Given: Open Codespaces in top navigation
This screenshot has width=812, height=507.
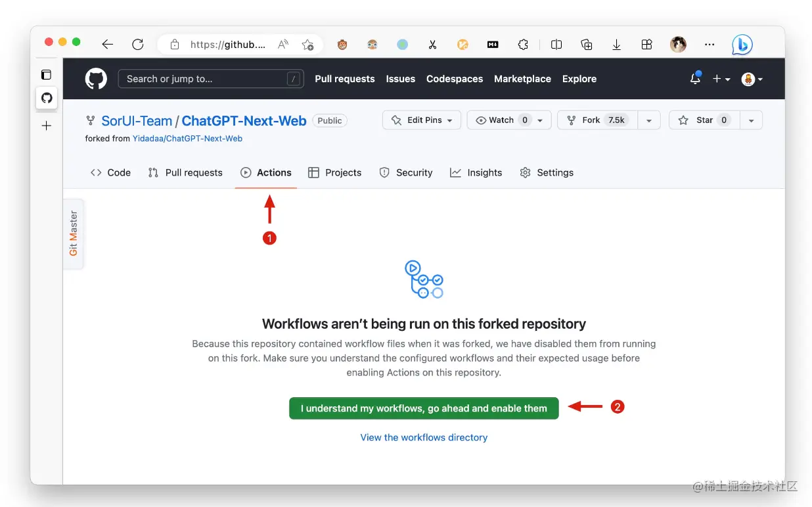Looking at the screenshot, I should 455,79.
